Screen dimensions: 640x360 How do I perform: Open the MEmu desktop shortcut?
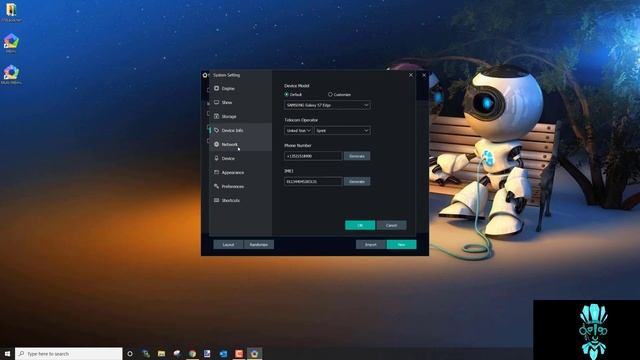pos(11,43)
